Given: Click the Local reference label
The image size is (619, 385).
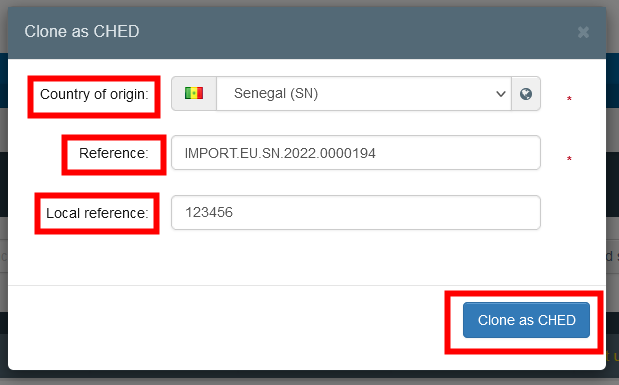Looking at the screenshot, I should (97, 213).
